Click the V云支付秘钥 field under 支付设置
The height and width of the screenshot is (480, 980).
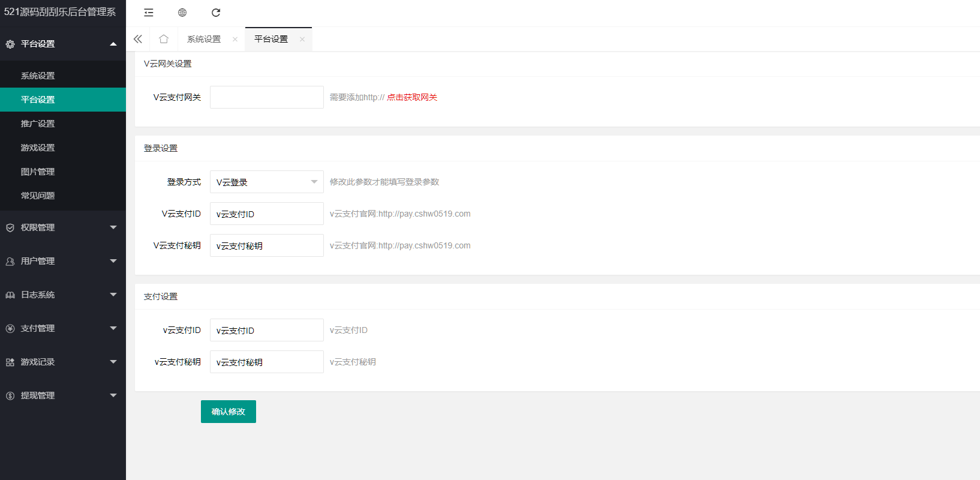coord(266,362)
